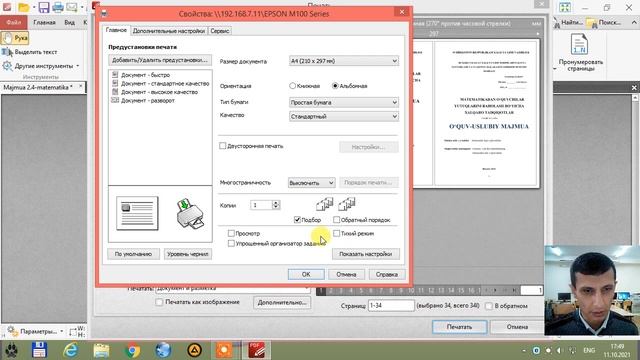Viewport: 640px width, 360px height.
Task: Click Показать настройки button
Action: 366,254
